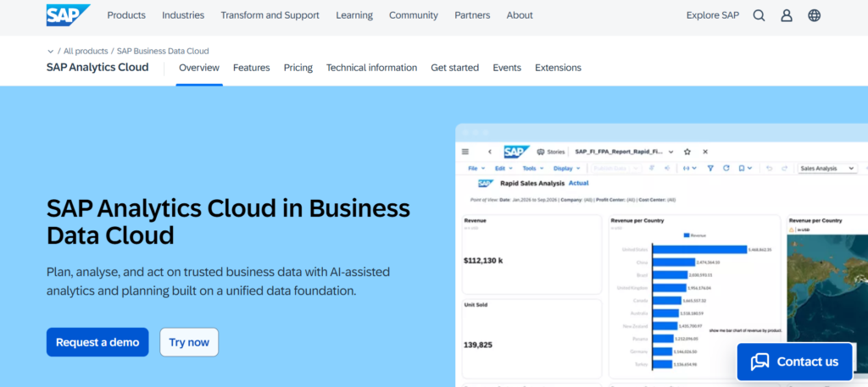Click the Brazil revenue bar
Screen dimensions: 868x387
[670, 274]
